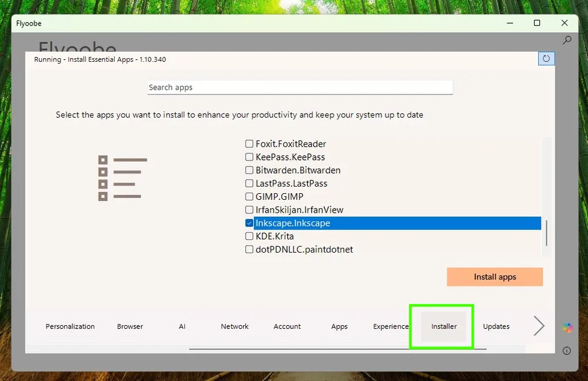Image resolution: width=588 pixels, height=381 pixels.
Task: Open the Personalization tab
Action: pos(70,326)
